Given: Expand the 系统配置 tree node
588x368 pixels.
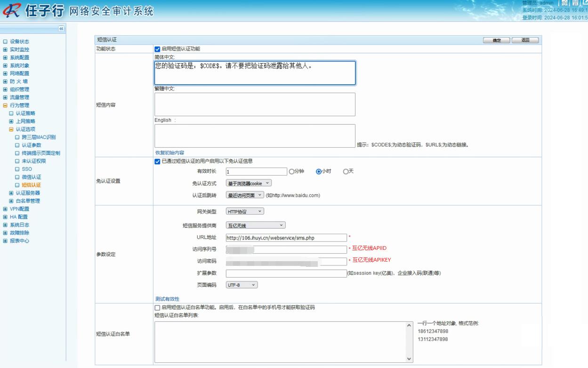Looking at the screenshot, I should pyautogui.click(x=5, y=58).
